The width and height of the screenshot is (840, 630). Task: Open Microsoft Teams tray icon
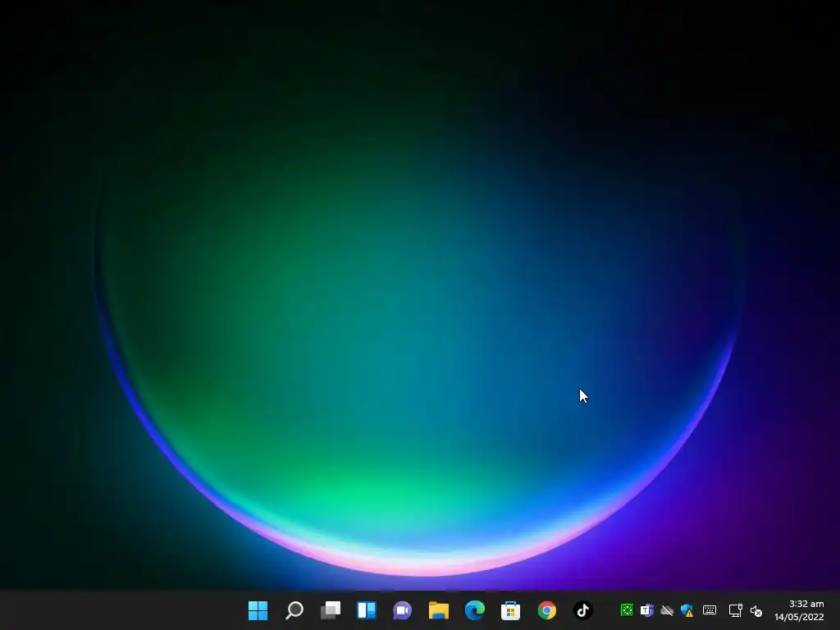point(647,610)
